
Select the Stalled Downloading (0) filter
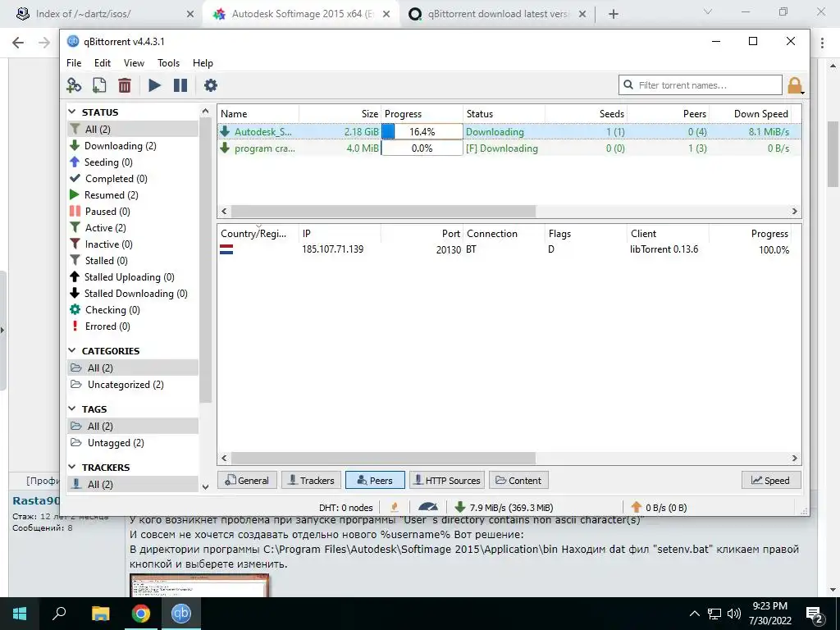(x=133, y=294)
